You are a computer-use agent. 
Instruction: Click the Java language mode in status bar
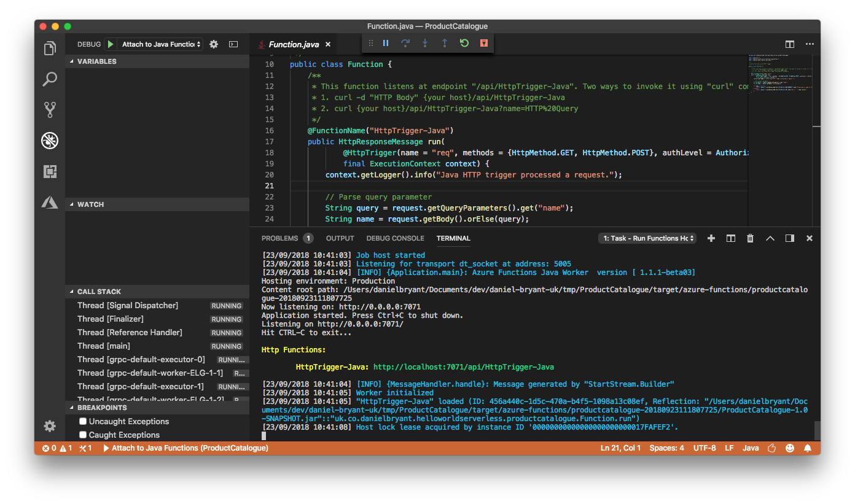coord(751,448)
